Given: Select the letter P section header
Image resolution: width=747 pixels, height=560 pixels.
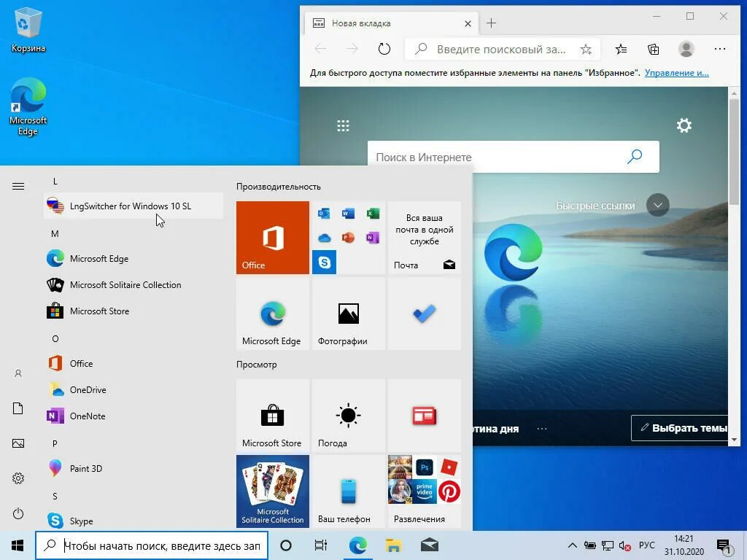Looking at the screenshot, I should [55, 443].
